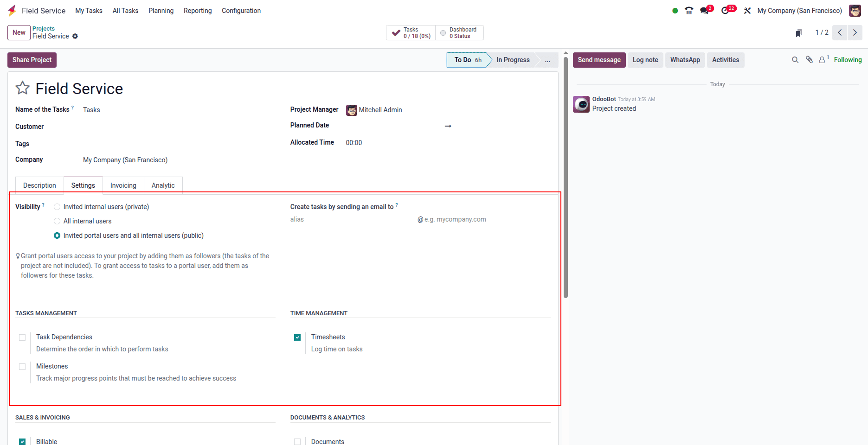Open the Planning menu
Screen dimensions: 868x445
point(161,11)
